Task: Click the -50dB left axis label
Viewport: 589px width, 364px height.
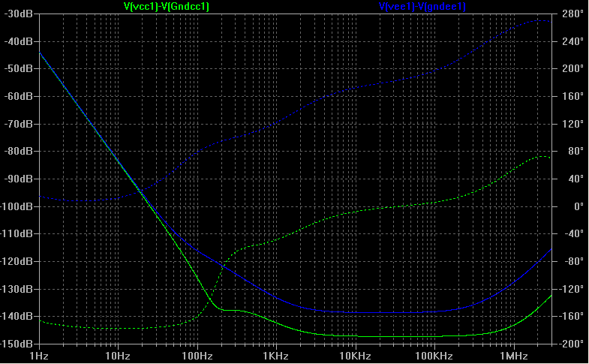Action: pos(19,69)
